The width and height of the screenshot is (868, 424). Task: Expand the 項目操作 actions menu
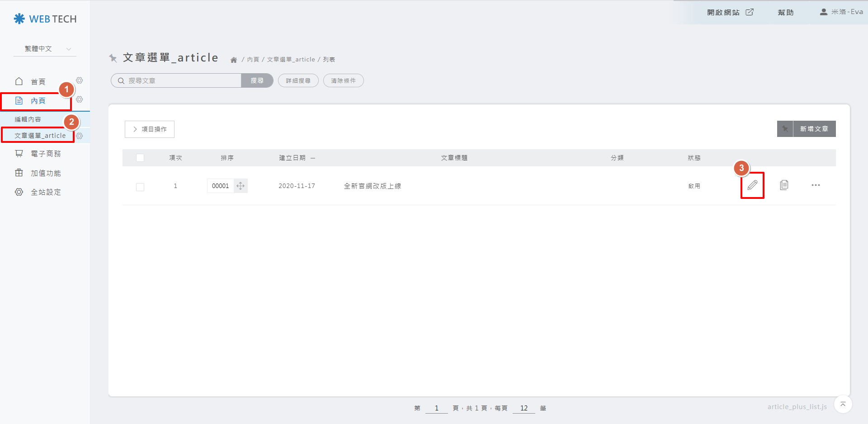click(x=150, y=129)
